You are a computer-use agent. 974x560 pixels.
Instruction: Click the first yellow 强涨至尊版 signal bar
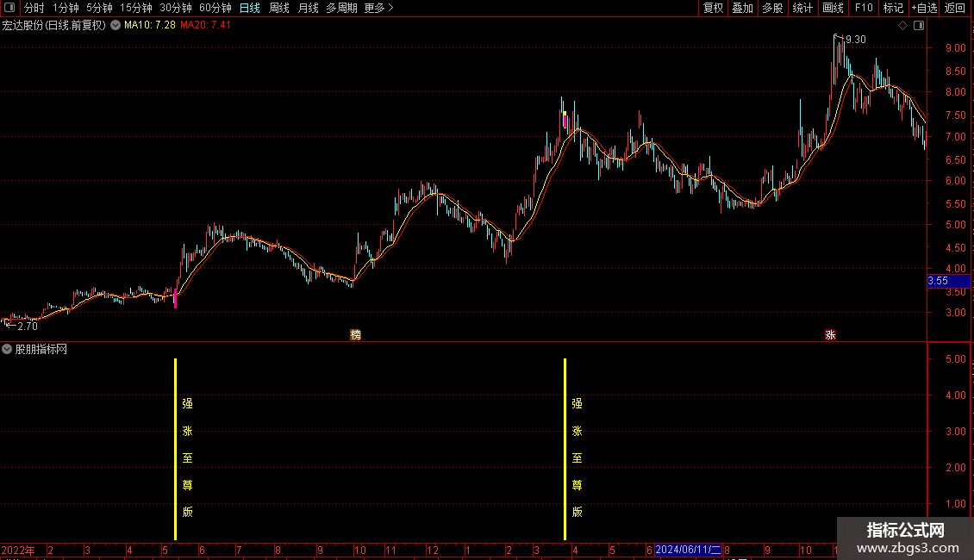(x=175, y=449)
